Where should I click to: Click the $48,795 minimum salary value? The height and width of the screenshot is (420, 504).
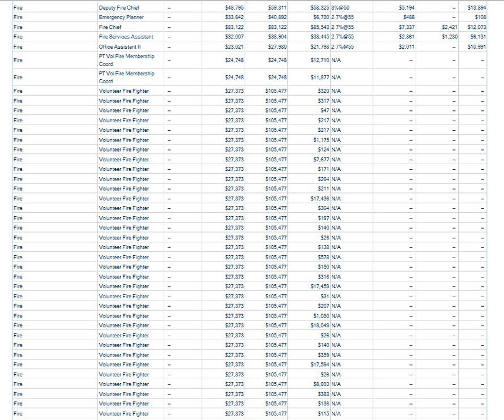(234, 7)
